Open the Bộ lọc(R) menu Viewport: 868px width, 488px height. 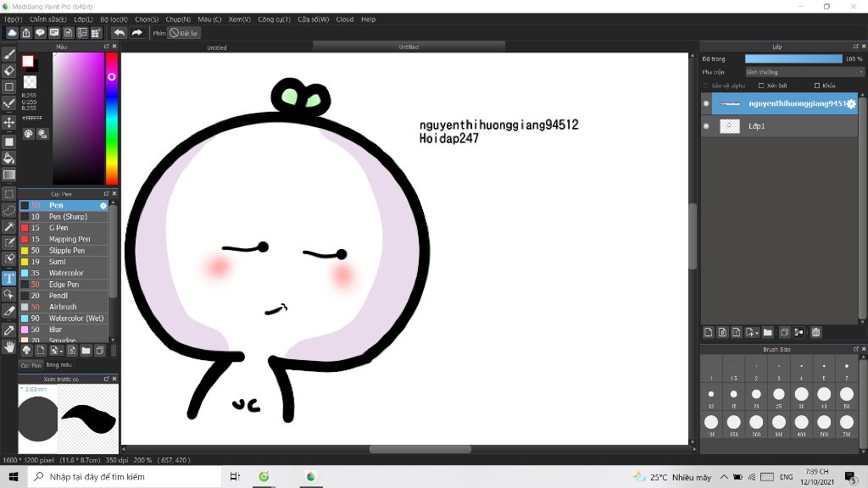pos(114,19)
